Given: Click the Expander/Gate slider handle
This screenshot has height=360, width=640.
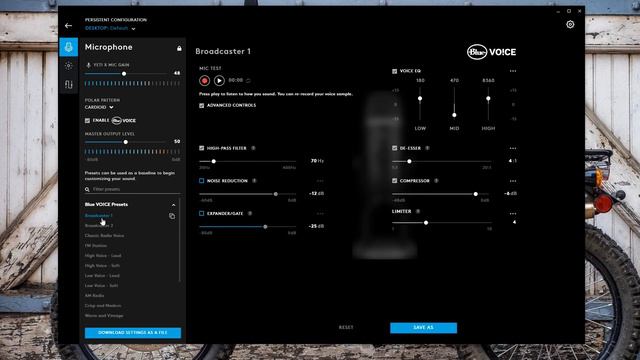Looking at the screenshot, I should [x=265, y=227].
